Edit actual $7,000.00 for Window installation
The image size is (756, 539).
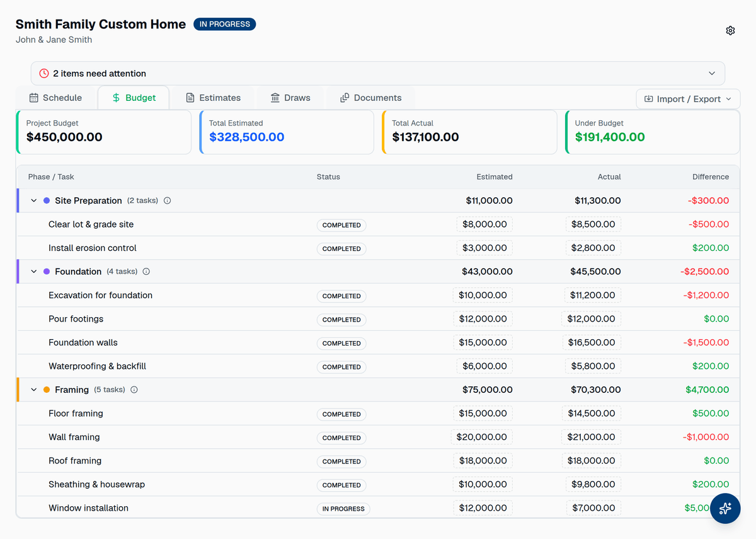[593, 508]
